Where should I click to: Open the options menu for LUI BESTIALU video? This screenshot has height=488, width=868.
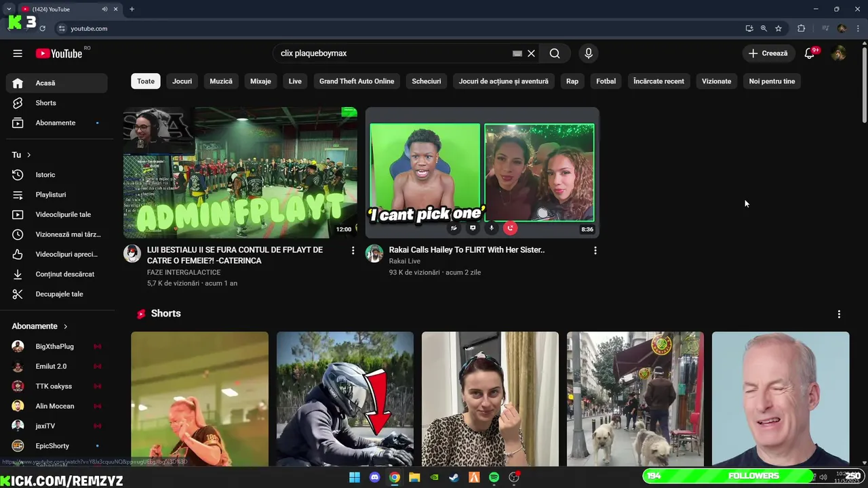click(x=353, y=251)
